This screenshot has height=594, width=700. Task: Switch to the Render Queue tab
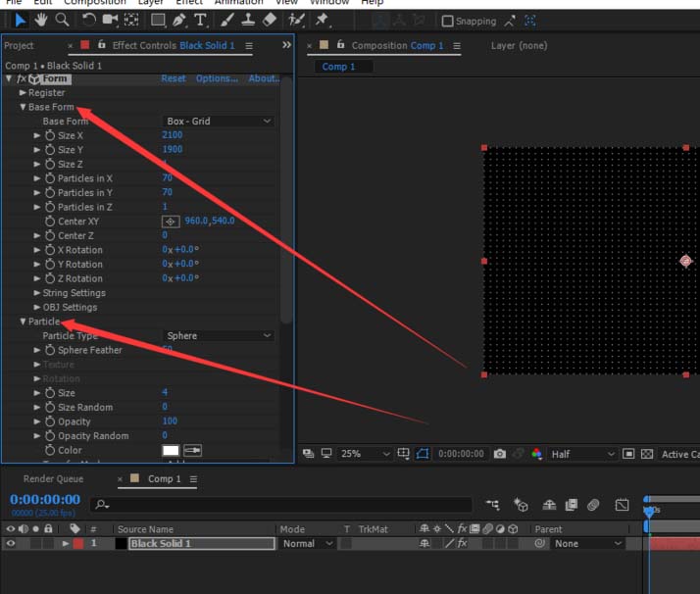pos(53,479)
